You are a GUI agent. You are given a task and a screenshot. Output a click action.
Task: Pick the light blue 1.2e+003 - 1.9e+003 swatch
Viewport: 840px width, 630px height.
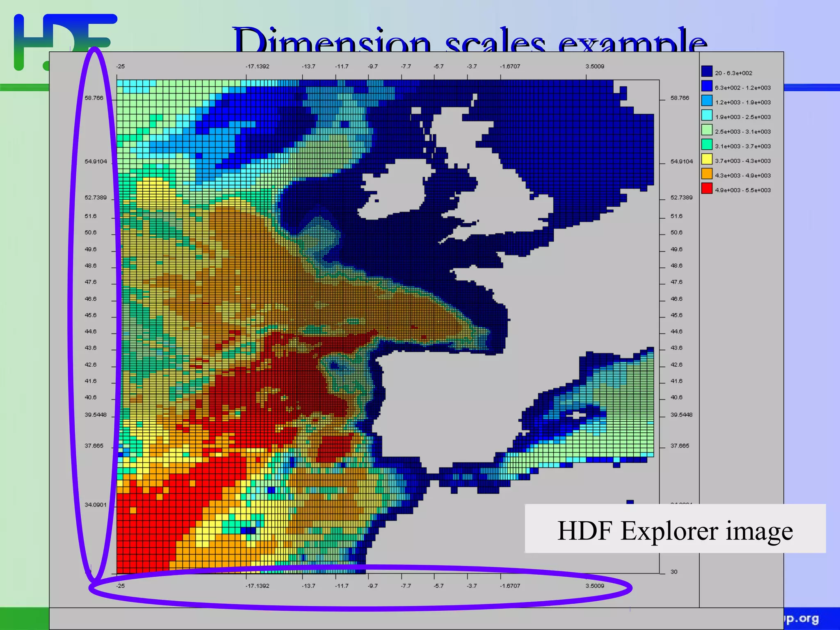click(707, 100)
